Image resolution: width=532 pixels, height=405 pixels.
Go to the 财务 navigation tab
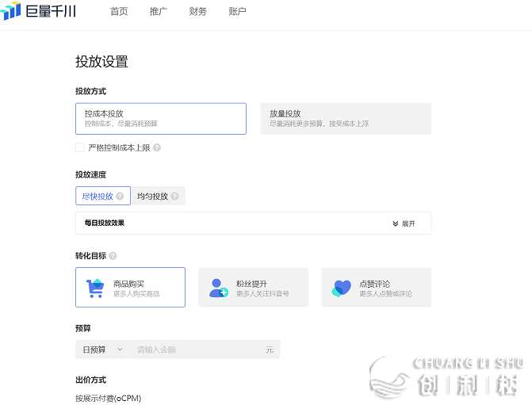click(197, 12)
